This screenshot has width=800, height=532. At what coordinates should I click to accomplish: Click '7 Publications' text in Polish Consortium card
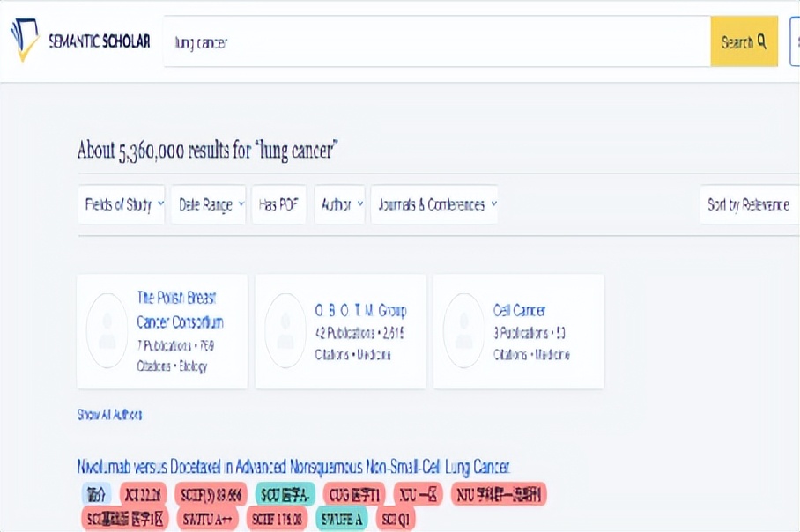[x=164, y=345]
